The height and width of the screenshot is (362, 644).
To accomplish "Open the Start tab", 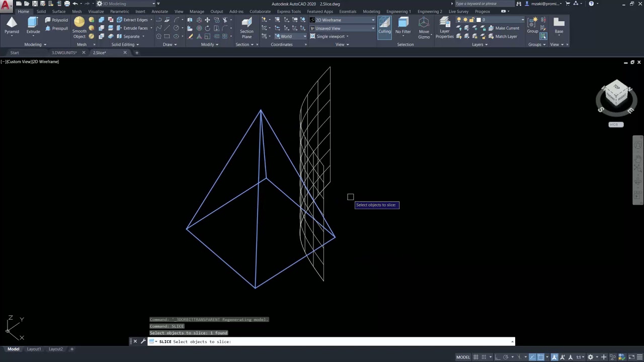I will pyautogui.click(x=15, y=53).
